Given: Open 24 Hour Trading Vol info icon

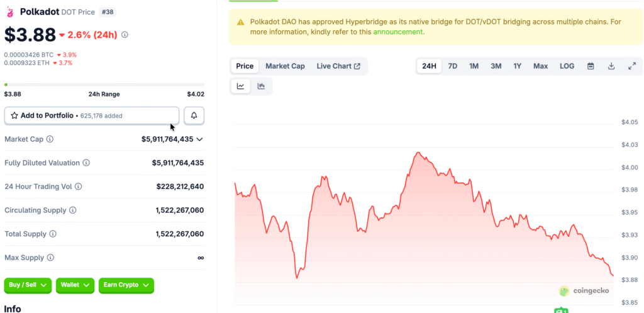Looking at the screenshot, I should 79,186.
